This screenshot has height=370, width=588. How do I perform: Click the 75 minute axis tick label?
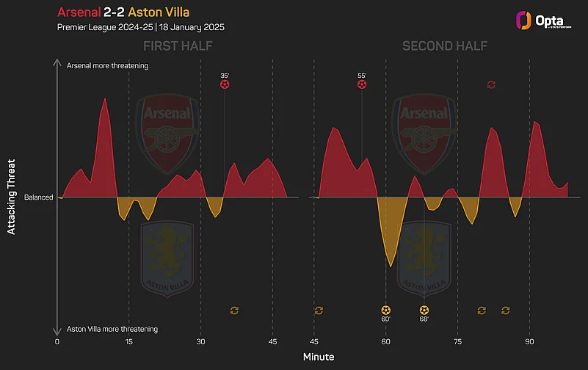(x=457, y=342)
